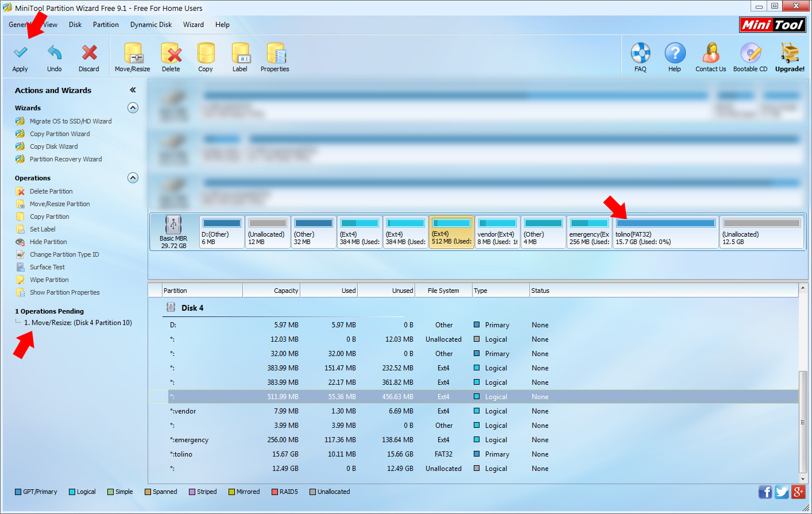Image resolution: width=812 pixels, height=514 pixels.
Task: Click Copy partition toolbar icon
Action: click(x=206, y=57)
